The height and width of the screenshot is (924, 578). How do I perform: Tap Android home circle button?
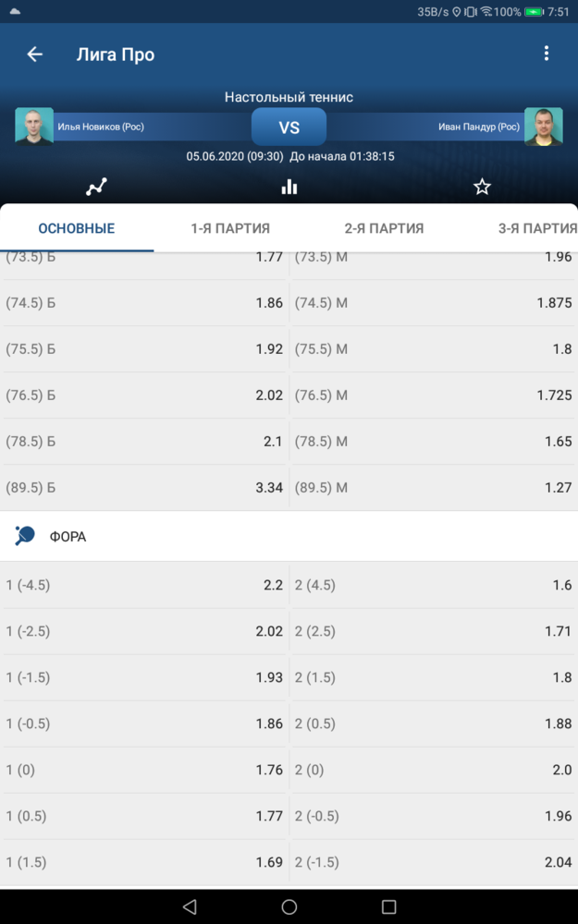[x=289, y=906]
